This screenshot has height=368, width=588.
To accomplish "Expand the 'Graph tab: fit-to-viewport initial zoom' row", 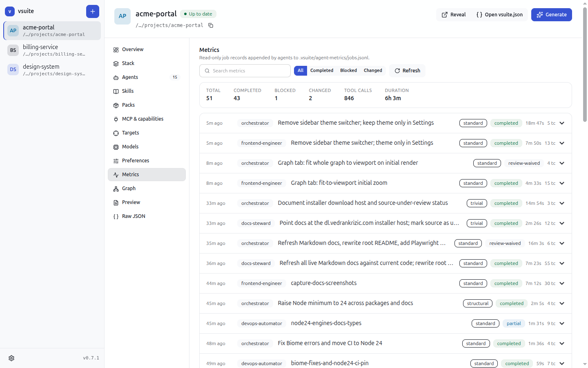I will click(562, 183).
